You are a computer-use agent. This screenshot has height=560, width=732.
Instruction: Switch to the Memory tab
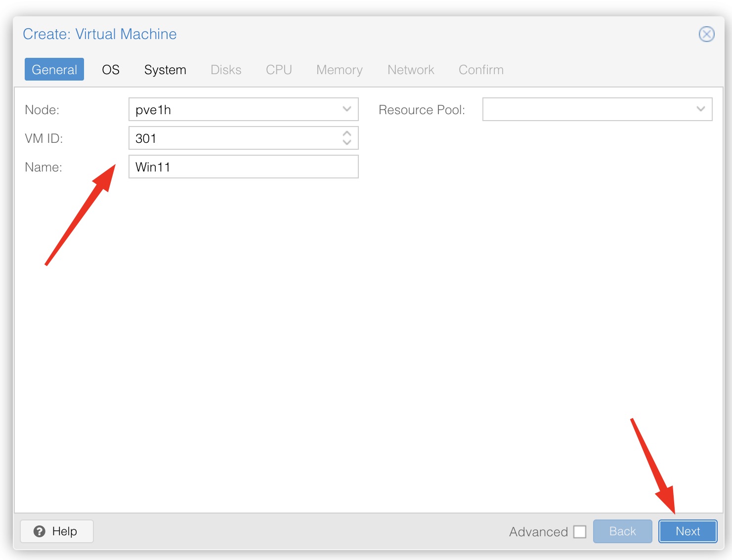(x=339, y=70)
